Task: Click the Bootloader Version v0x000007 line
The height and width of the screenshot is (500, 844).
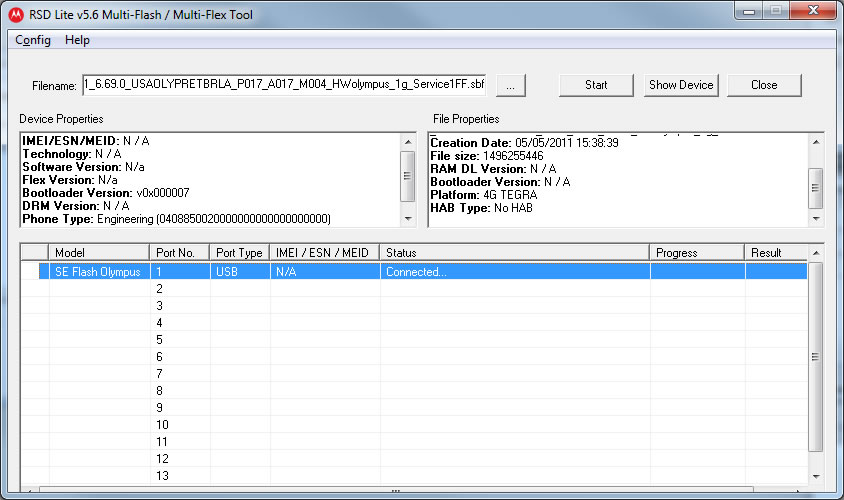Action: click(106, 193)
